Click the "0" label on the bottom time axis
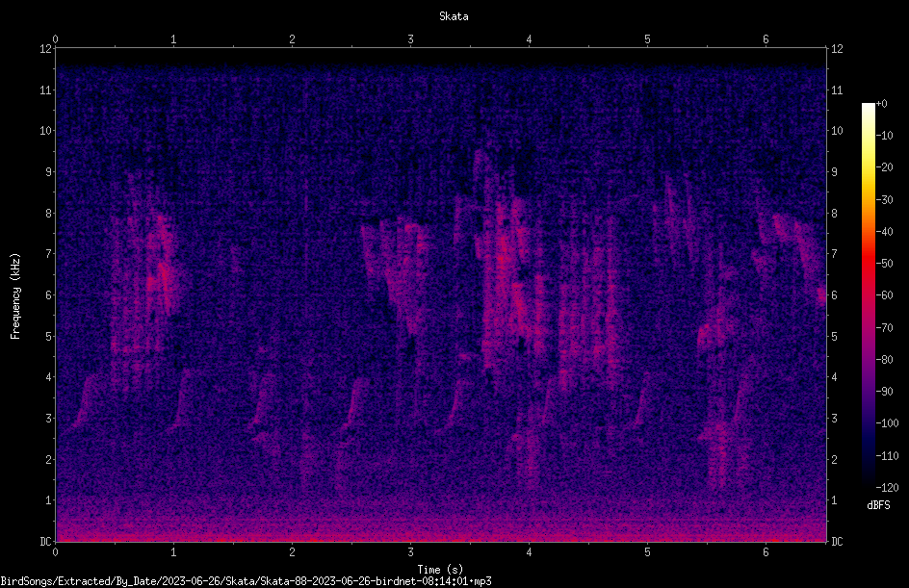 click(x=55, y=552)
